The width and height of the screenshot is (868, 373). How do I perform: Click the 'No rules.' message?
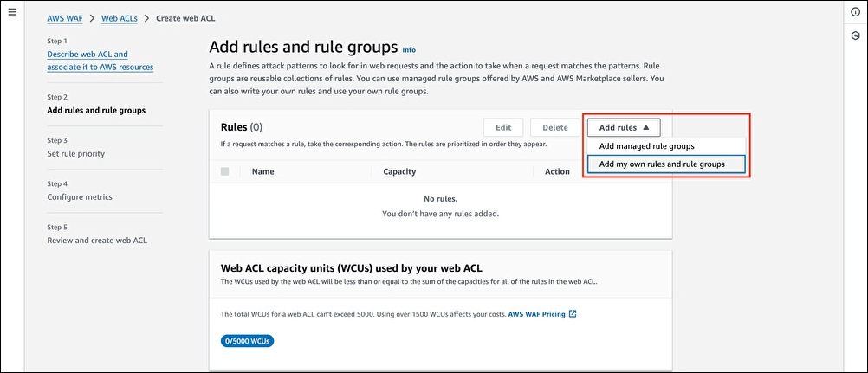click(441, 199)
